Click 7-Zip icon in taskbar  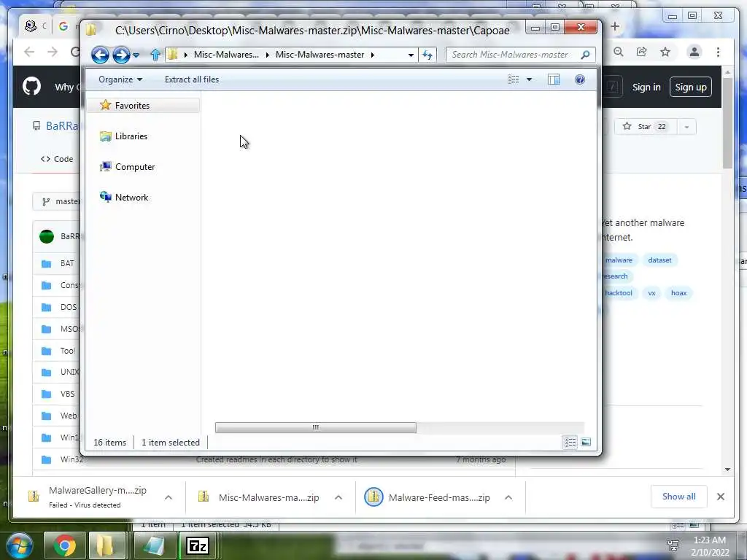(x=197, y=545)
